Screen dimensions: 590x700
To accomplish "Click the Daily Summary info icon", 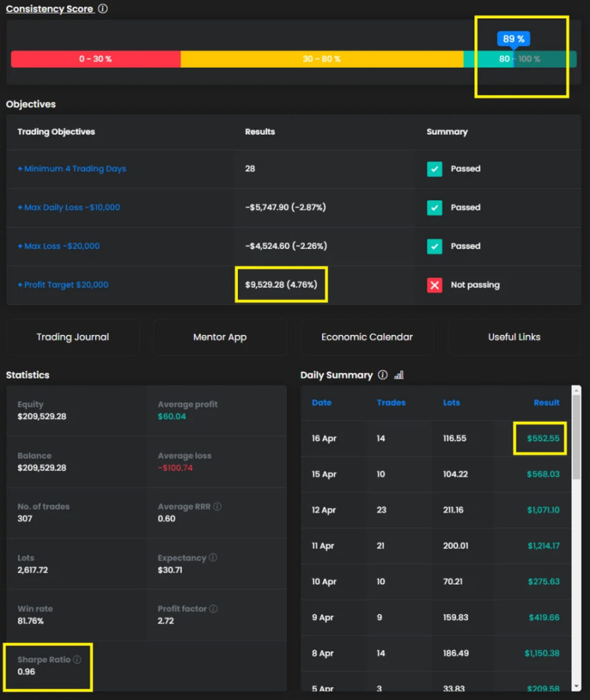I will [383, 375].
